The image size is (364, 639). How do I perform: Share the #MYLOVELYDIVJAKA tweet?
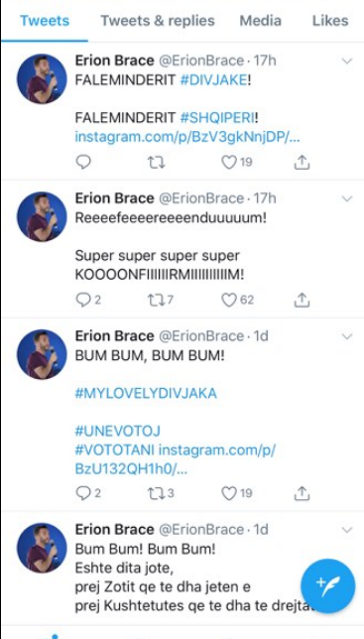coord(302,493)
